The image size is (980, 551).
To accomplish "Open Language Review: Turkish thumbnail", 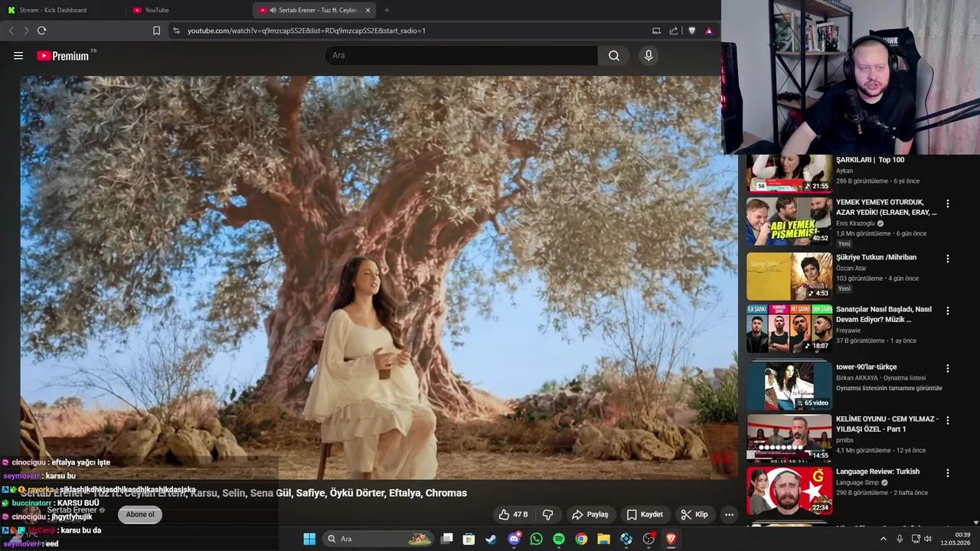I will coord(789,491).
